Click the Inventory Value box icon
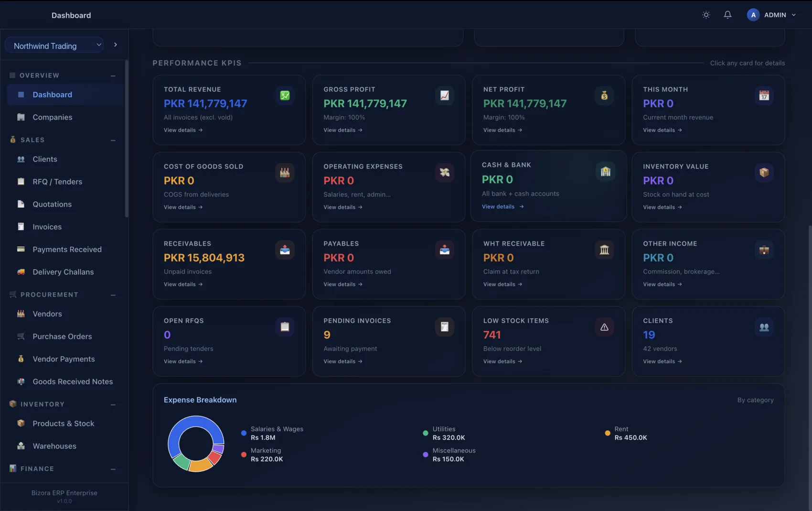Image resolution: width=812 pixels, height=511 pixels. click(764, 173)
